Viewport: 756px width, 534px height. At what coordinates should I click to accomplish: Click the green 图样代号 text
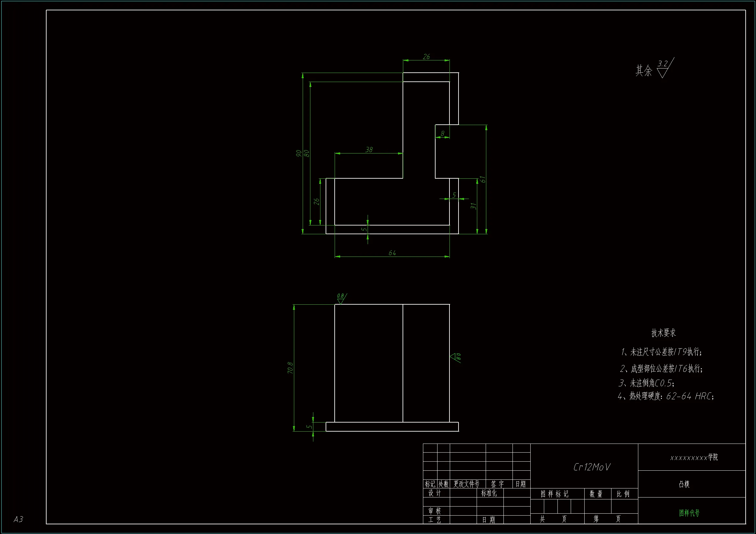[689, 513]
